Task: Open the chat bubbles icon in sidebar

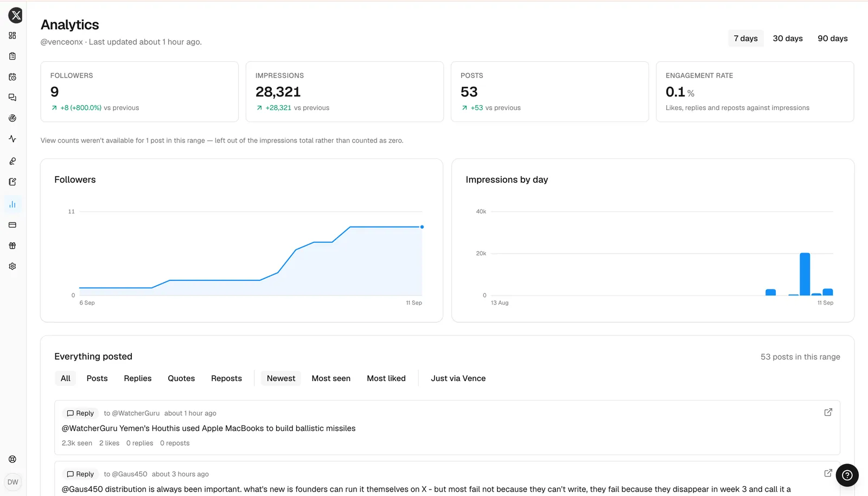Action: click(x=12, y=98)
